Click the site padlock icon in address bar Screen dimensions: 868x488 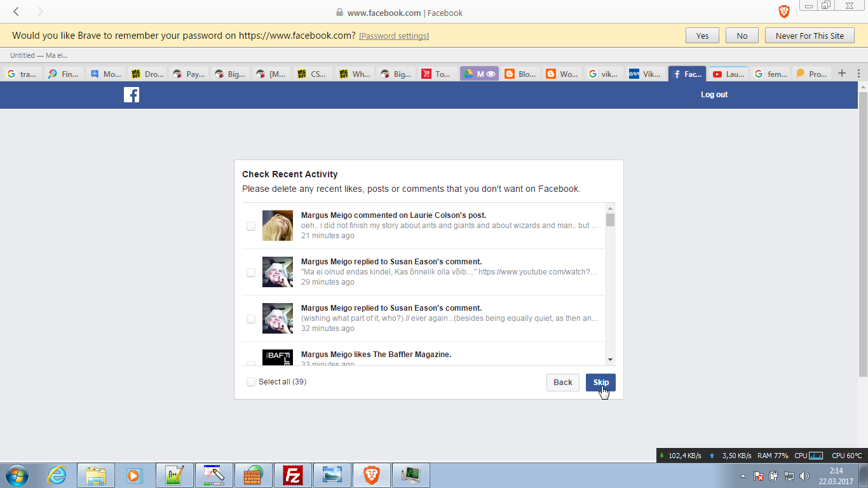[339, 12]
